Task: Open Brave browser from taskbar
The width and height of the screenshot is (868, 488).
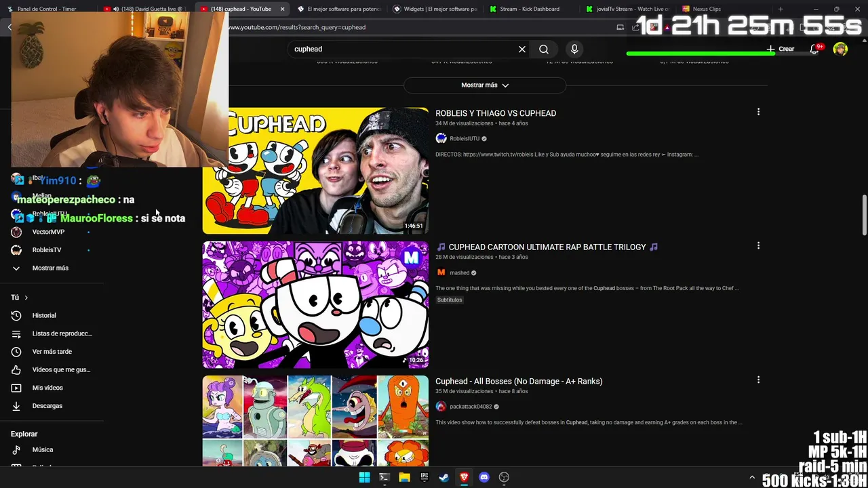Action: click(464, 477)
